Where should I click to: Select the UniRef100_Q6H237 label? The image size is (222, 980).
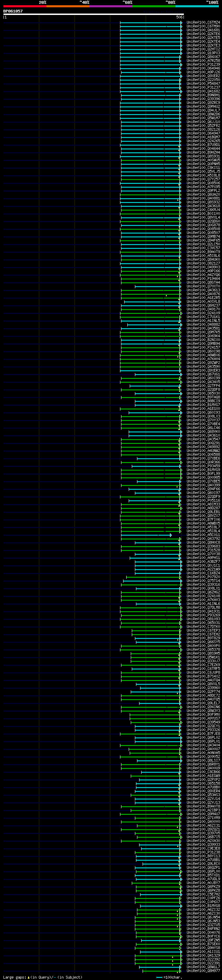point(203,306)
